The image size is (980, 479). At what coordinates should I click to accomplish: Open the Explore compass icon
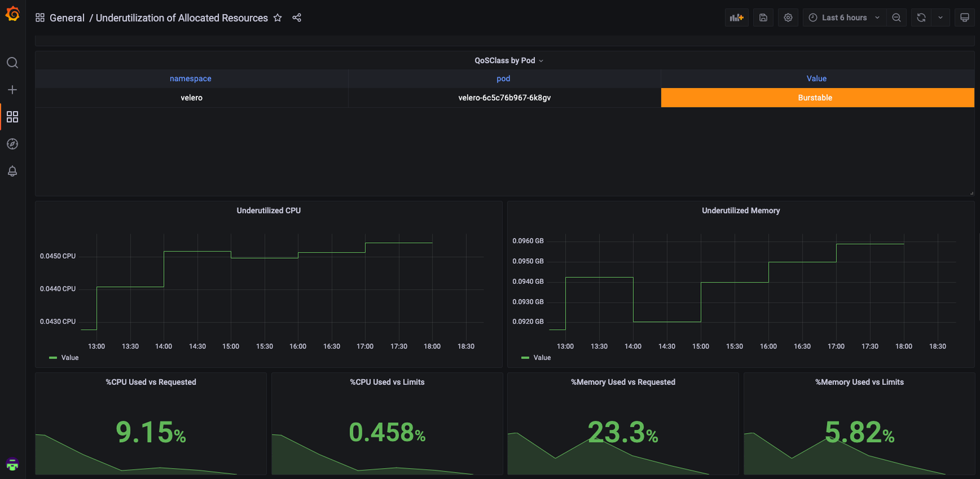point(12,144)
